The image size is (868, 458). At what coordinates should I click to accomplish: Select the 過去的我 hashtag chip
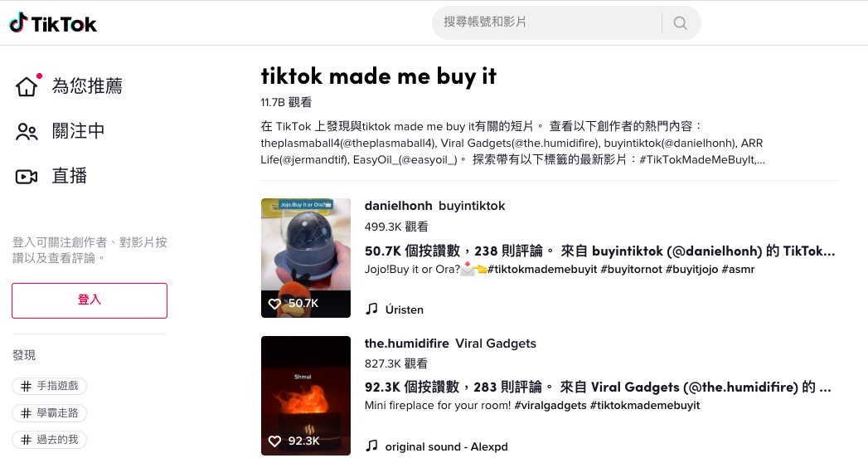pyautogui.click(x=50, y=440)
